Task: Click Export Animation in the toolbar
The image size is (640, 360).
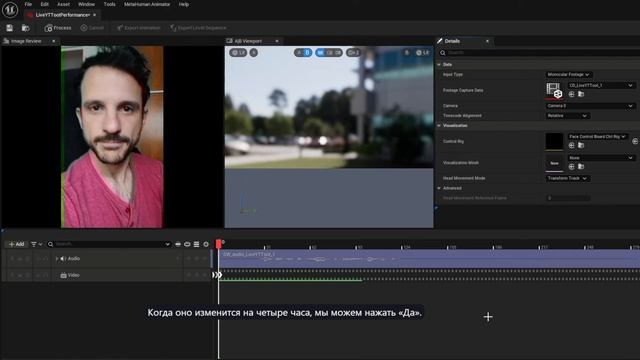Action: (x=138, y=28)
